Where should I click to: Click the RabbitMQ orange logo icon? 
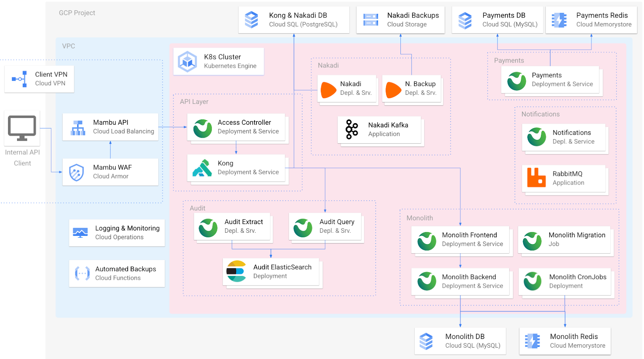click(x=536, y=178)
